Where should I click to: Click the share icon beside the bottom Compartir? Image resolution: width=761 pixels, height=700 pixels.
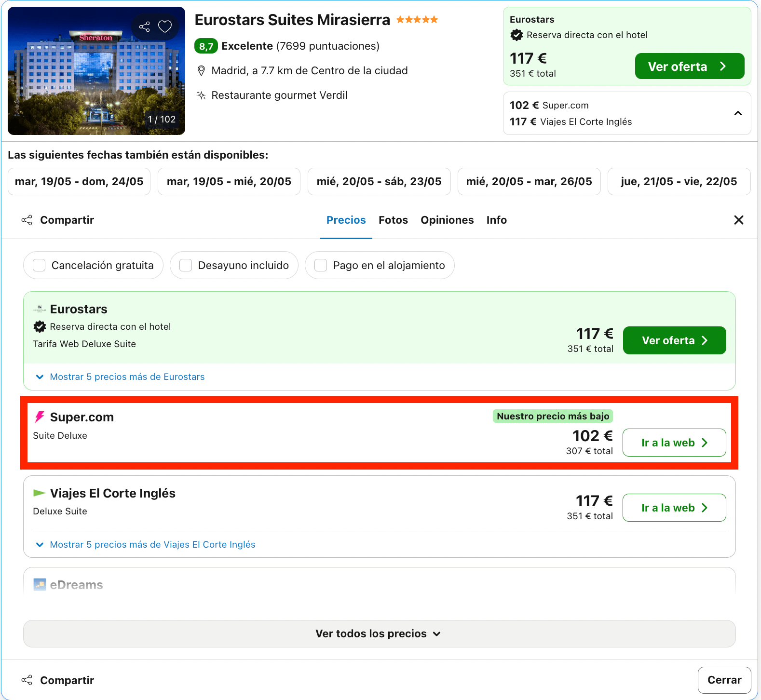[27, 680]
